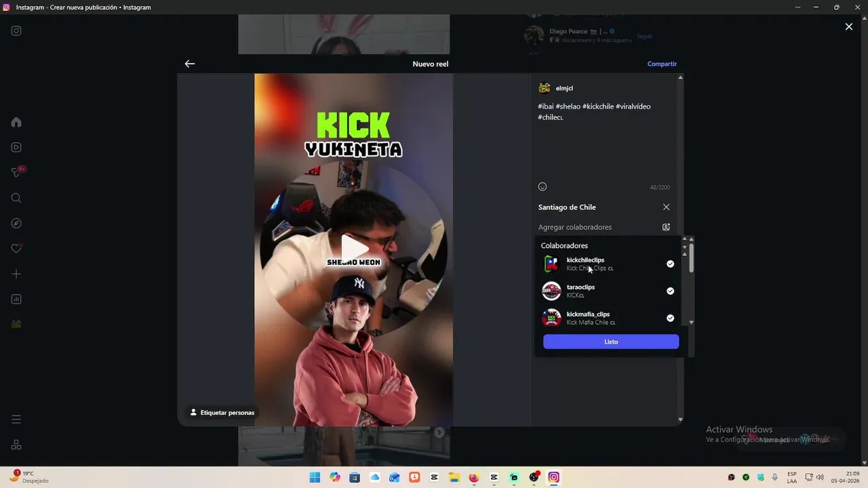Open the Messages icon with the badge

tap(16, 173)
